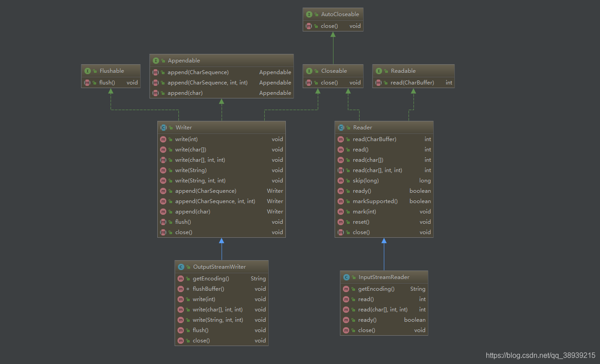
Task: Select the Appendable node title
Action: coord(184,61)
